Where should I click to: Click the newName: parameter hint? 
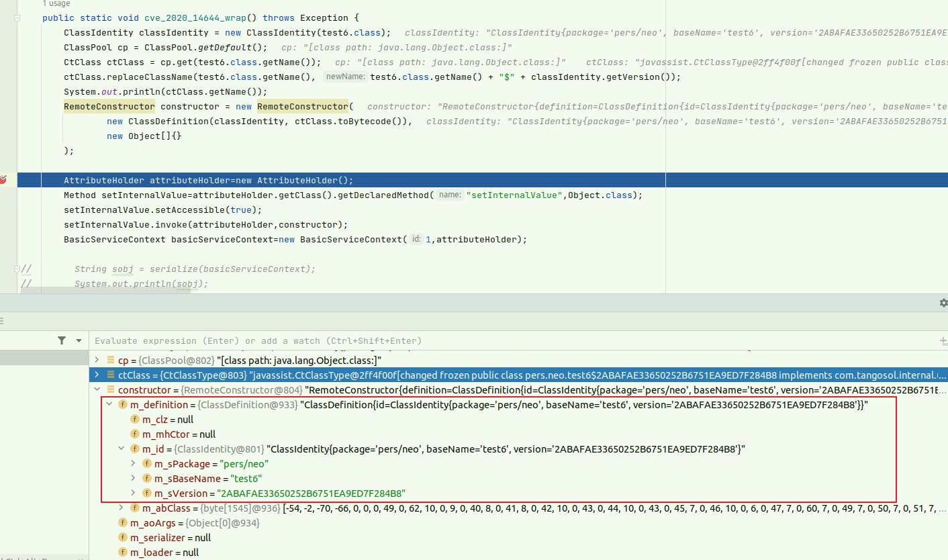[x=345, y=77]
